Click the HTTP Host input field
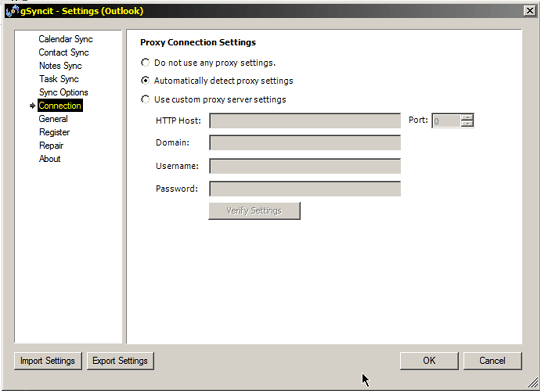 tap(305, 121)
